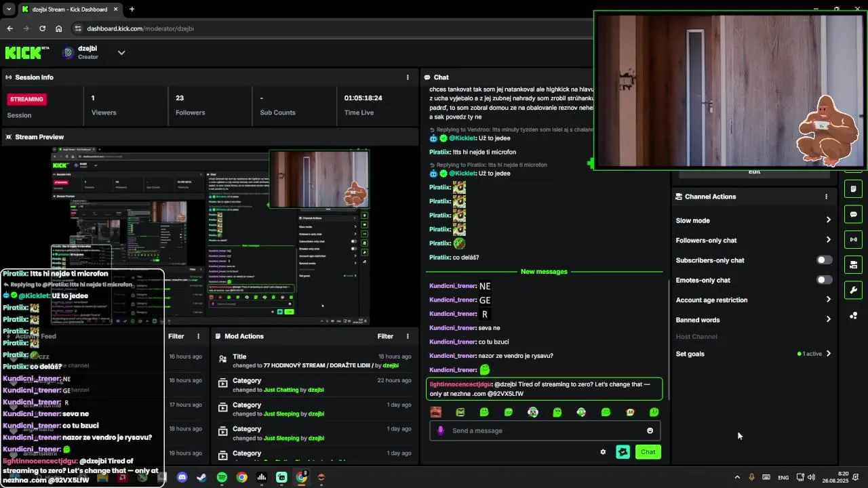Viewport: 868px width, 488px height.
Task: Open the wrench tools icon in right sidebar
Action: pyautogui.click(x=853, y=290)
